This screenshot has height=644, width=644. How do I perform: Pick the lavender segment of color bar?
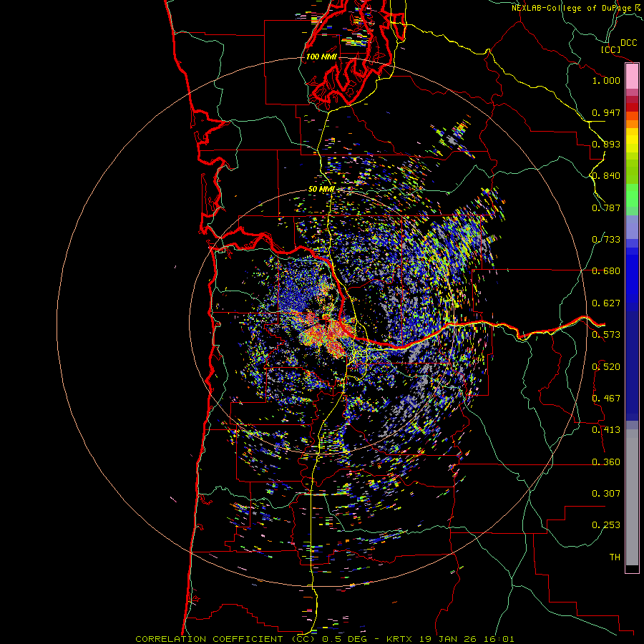point(632,227)
